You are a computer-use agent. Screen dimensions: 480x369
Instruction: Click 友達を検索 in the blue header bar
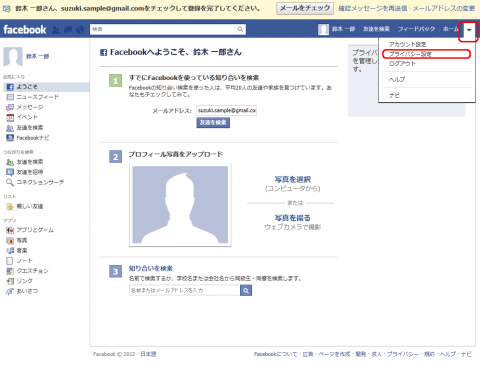click(x=376, y=29)
